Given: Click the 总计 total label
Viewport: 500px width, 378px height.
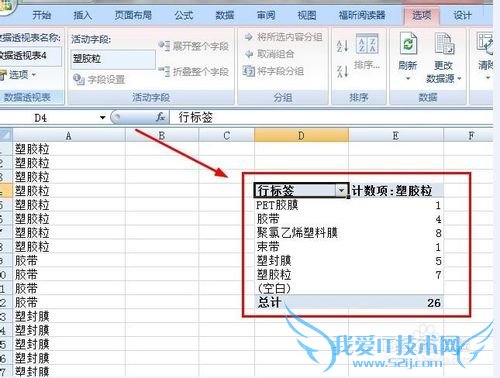Looking at the screenshot, I should click(x=269, y=302).
